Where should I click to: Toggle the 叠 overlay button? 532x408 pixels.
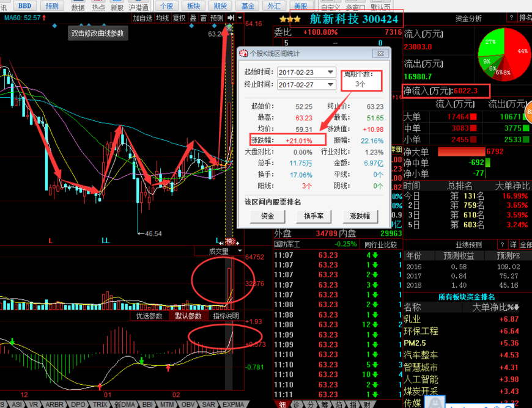(x=193, y=18)
